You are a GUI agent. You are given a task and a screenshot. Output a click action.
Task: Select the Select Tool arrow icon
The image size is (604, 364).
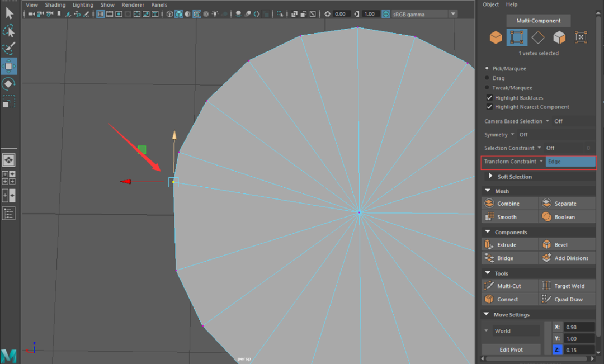[10, 13]
